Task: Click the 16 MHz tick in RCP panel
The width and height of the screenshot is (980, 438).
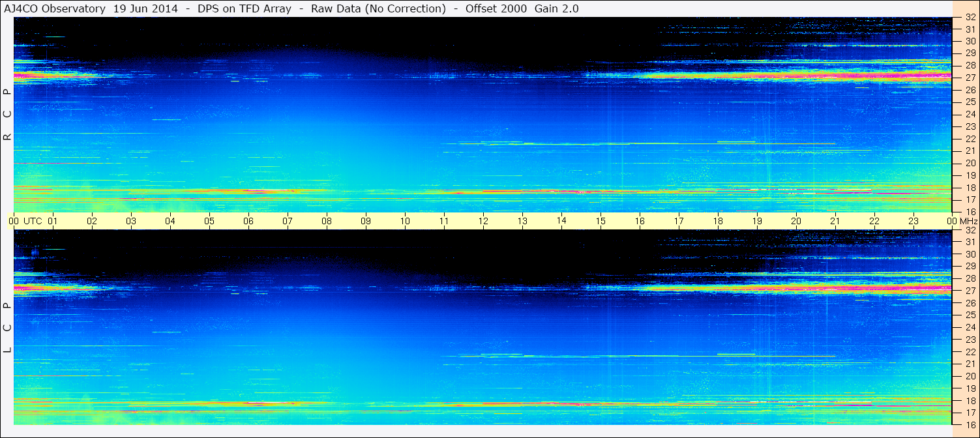Action: coord(970,212)
